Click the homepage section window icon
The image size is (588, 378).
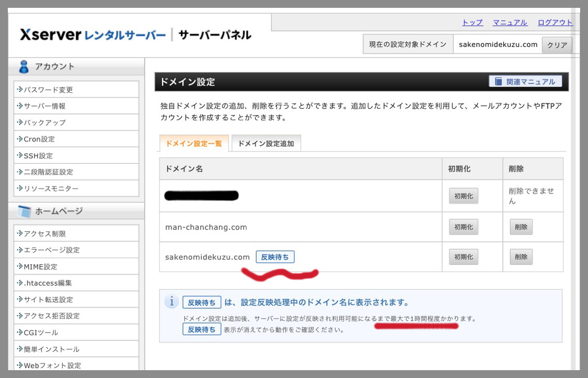pos(24,211)
